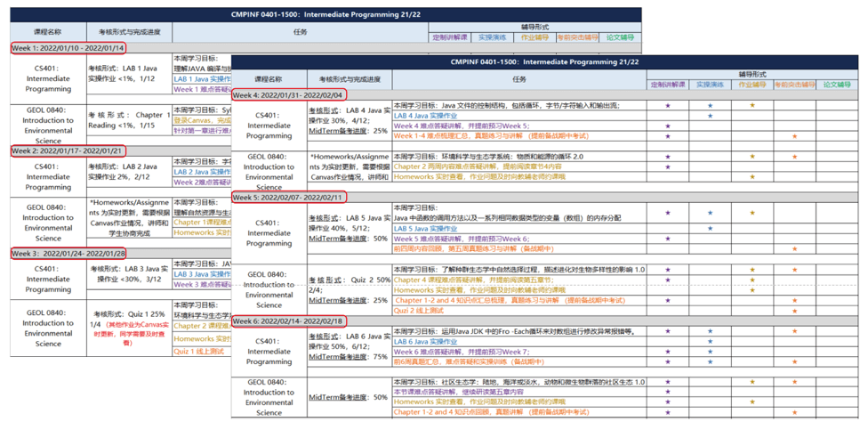
Task: Click the cell LAB 6 Java 实操作业 50%, 6/12
Action: [349, 346]
